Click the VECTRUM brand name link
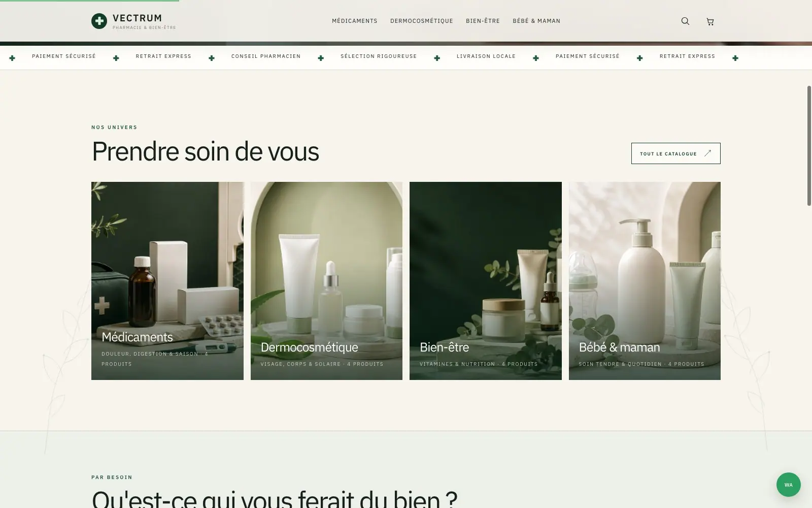 coord(137,18)
